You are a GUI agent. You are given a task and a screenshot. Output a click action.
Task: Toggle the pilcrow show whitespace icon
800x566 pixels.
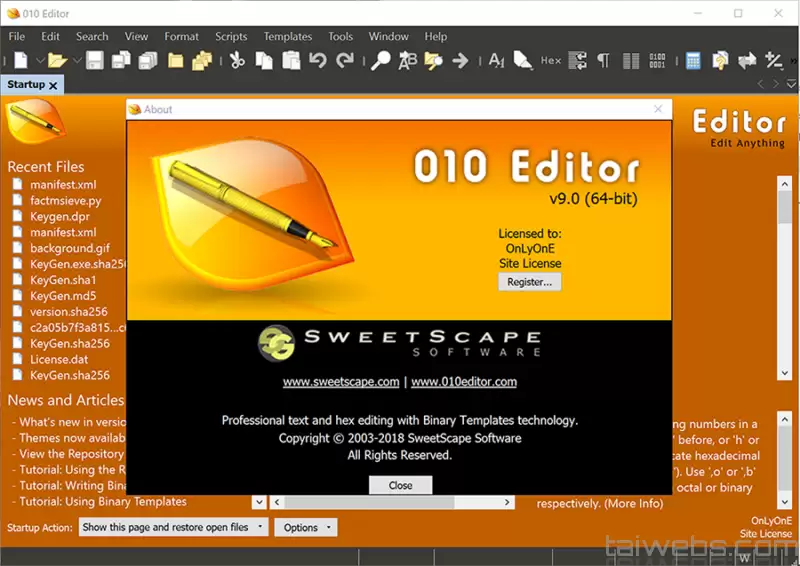[x=604, y=61]
